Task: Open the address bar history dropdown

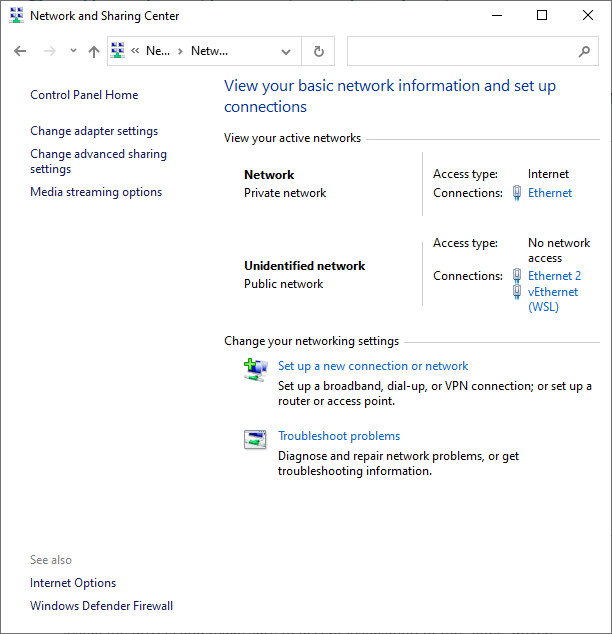Action: point(286,51)
